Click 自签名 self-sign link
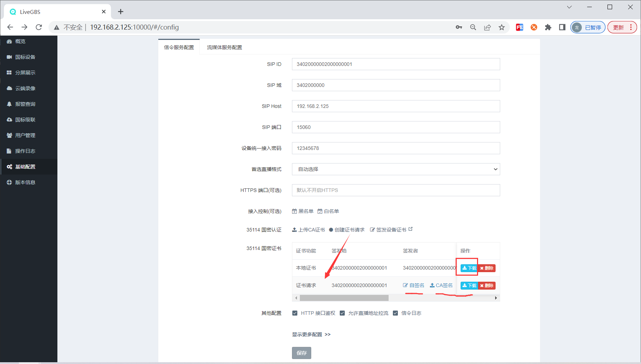The image size is (641, 364). [x=414, y=285]
